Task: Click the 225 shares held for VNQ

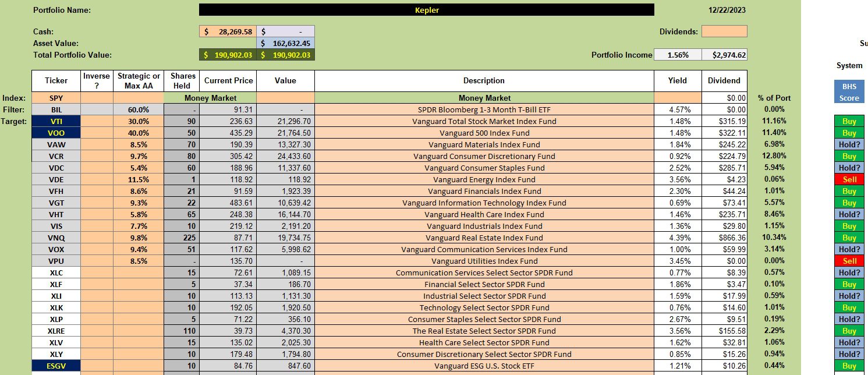Action: coord(182,238)
